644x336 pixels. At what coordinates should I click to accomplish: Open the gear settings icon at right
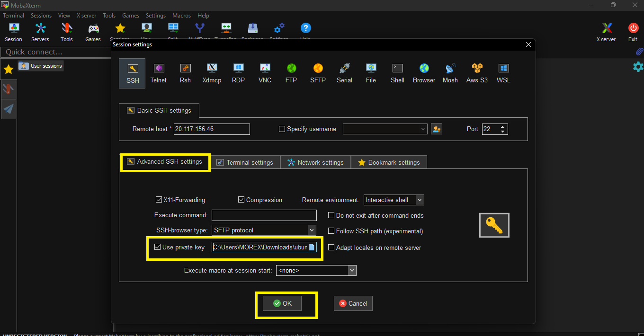pos(638,67)
